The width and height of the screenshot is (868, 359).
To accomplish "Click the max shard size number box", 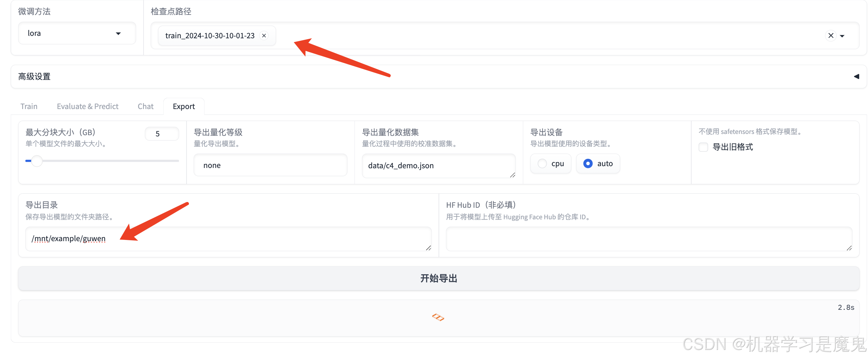I will 162,134.
